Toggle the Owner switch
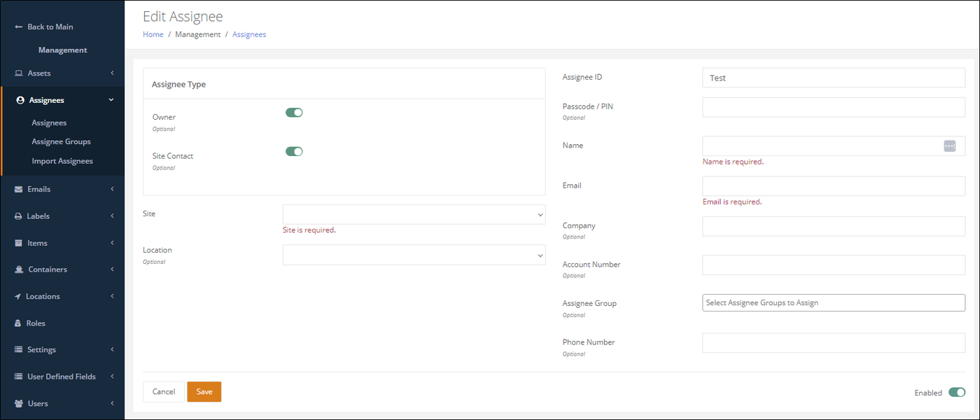980x420 pixels. pyautogui.click(x=294, y=113)
